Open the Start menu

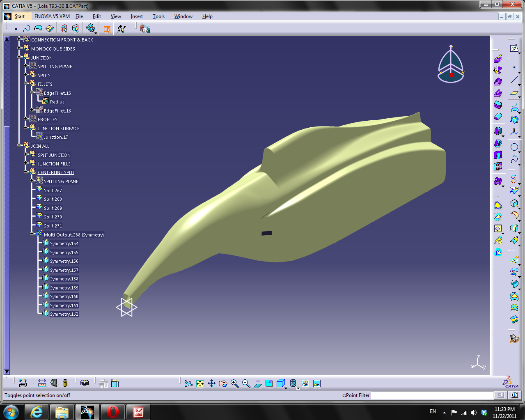click(20, 16)
